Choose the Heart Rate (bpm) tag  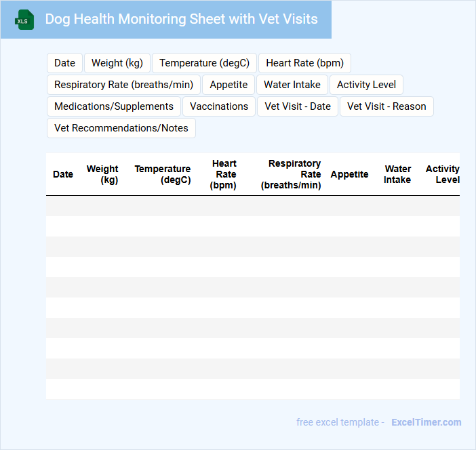[304, 63]
